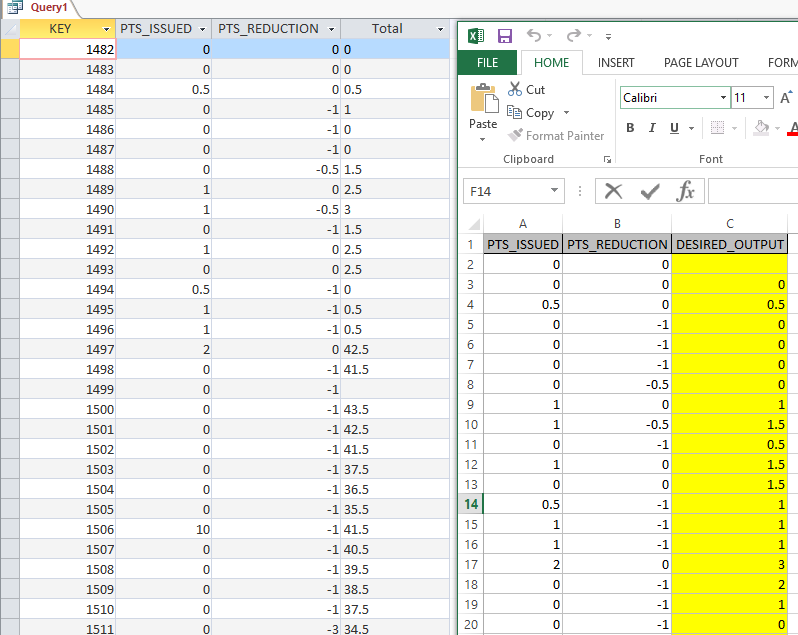
Task: Open the Clipboard dialog launcher
Action: pos(607,160)
